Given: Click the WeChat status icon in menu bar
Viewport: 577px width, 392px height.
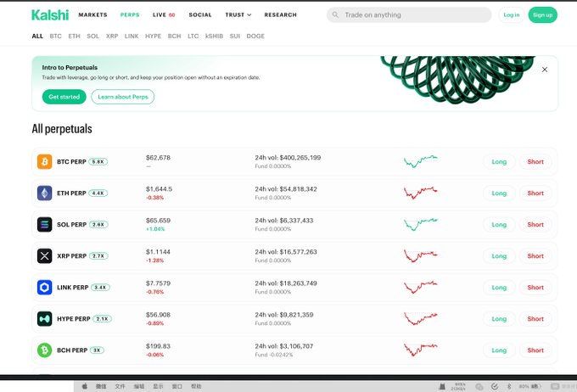Looking at the screenshot, I should (479, 386).
